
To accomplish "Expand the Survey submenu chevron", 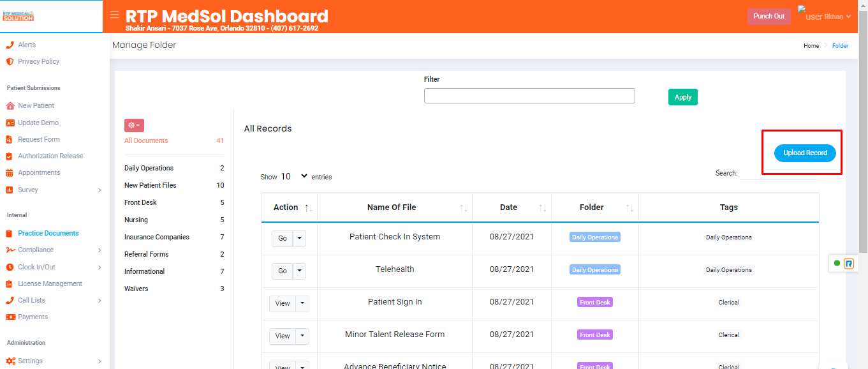I will [99, 190].
